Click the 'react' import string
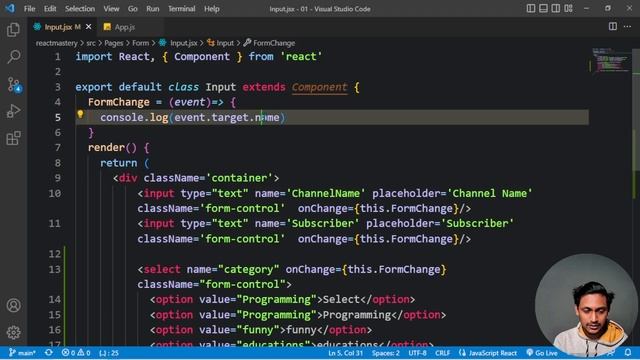Screen dimensions: 640x360 (301, 57)
